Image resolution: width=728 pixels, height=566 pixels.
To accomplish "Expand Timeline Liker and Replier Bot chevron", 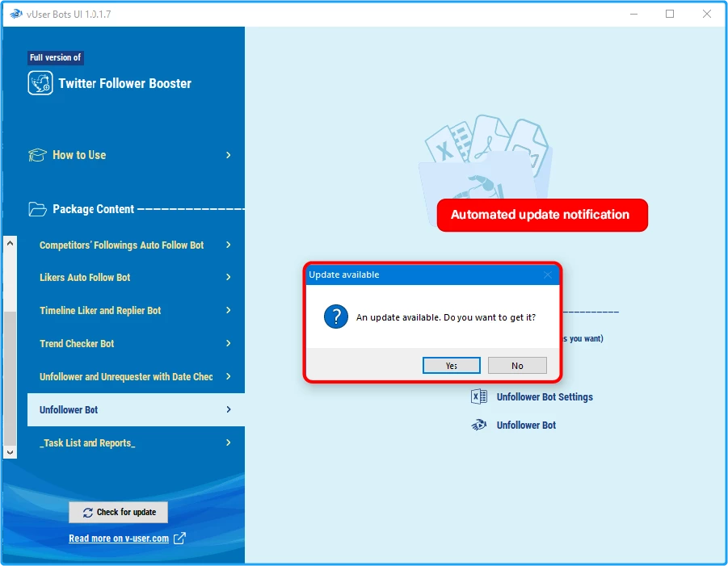I will (x=229, y=310).
